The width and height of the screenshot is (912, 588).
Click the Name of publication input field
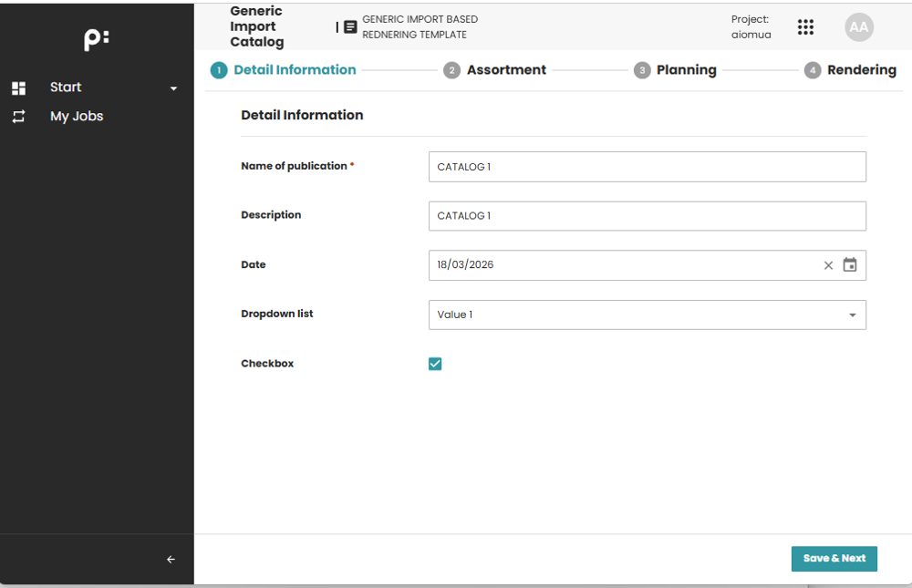tap(648, 167)
